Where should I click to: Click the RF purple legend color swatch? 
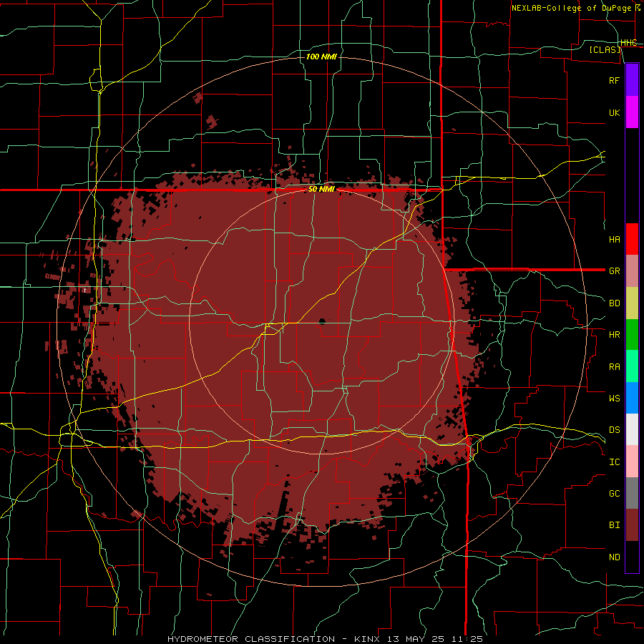(632, 80)
